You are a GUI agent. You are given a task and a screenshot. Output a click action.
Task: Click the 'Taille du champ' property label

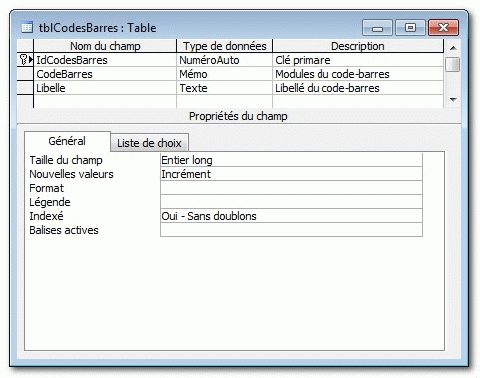pos(66,160)
